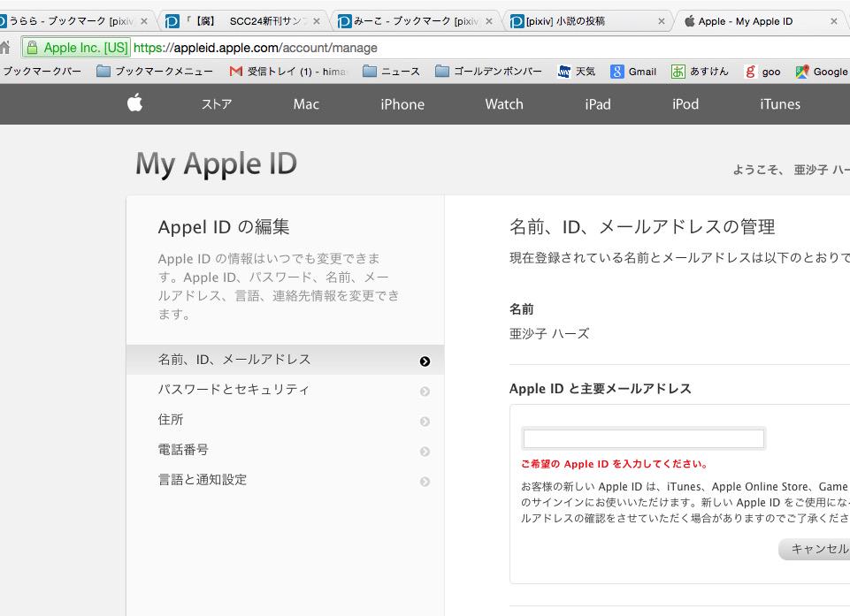Open Watch in Apple navigation bar
Screen dimensions: 850x616
click(x=504, y=104)
